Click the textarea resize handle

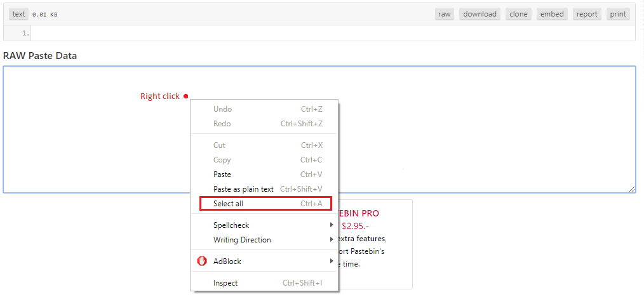(x=632, y=188)
